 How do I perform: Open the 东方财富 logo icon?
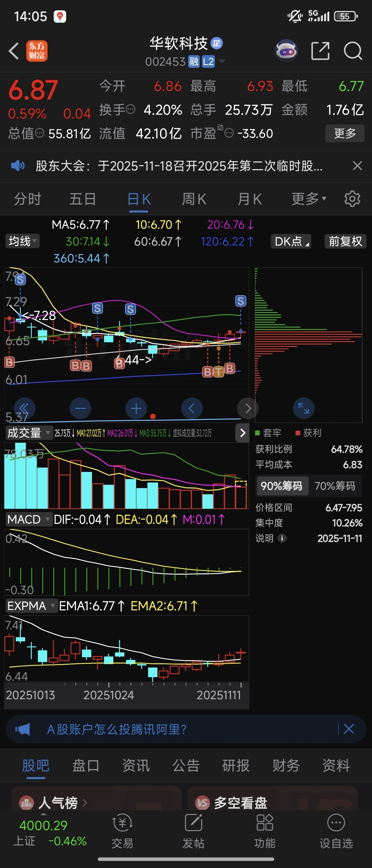tap(37, 51)
